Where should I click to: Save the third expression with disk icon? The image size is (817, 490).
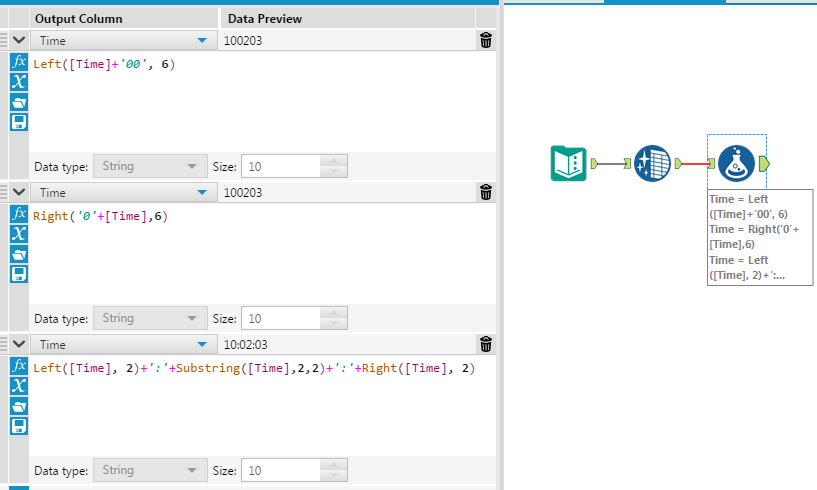point(19,426)
